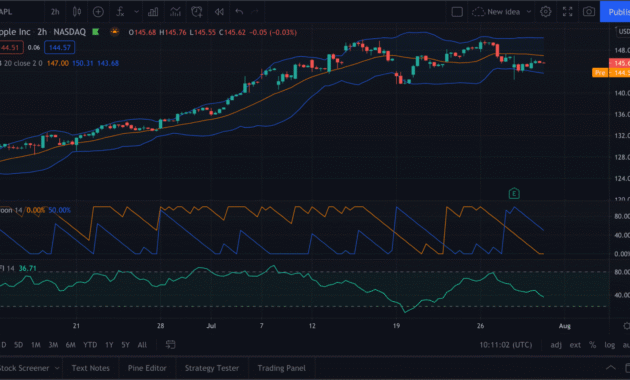Viewport: 630px width, 380px height.
Task: Click the pre-market sun session icon
Action: tap(115, 32)
